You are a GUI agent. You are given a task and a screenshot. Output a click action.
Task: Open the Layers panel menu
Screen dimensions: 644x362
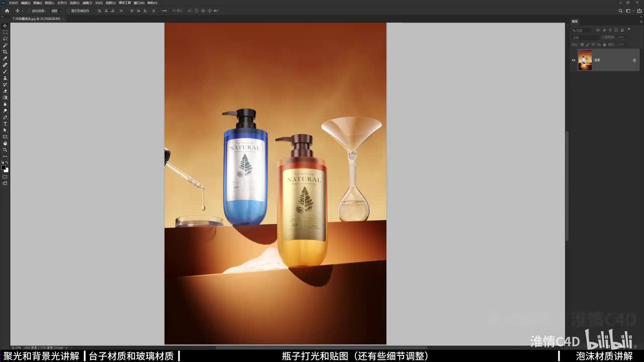pos(640,22)
